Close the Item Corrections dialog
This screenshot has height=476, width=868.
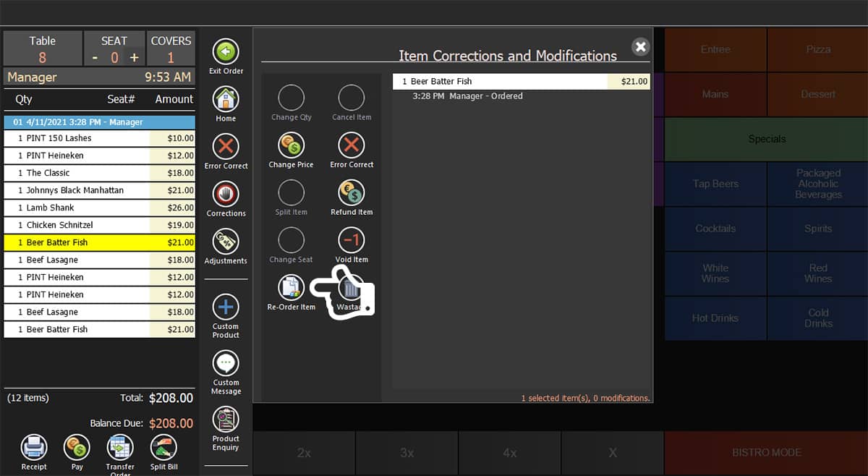pos(640,47)
